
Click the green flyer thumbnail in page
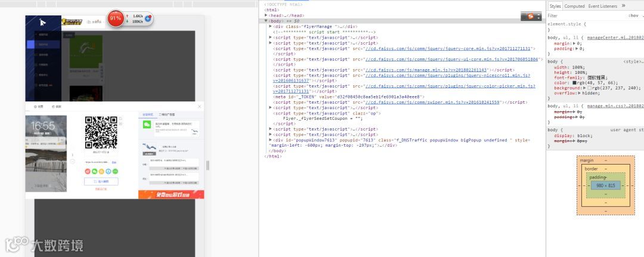click(86, 51)
